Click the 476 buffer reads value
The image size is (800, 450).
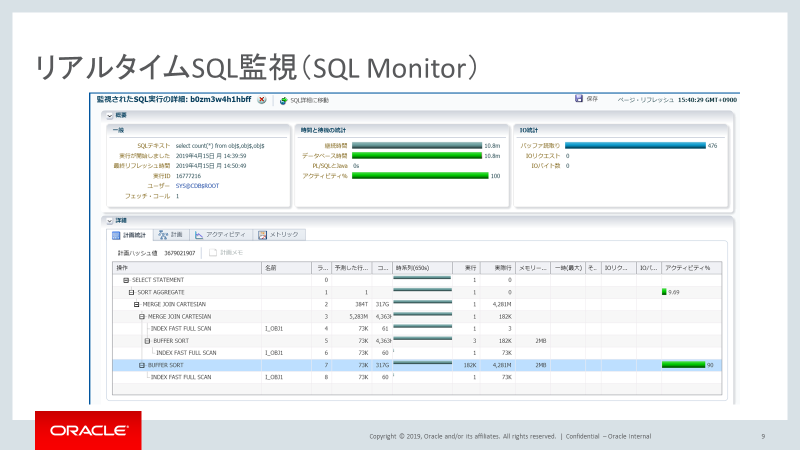click(x=713, y=146)
